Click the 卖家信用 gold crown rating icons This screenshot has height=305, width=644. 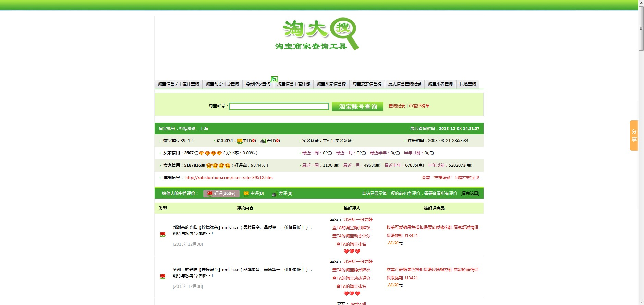(218, 166)
